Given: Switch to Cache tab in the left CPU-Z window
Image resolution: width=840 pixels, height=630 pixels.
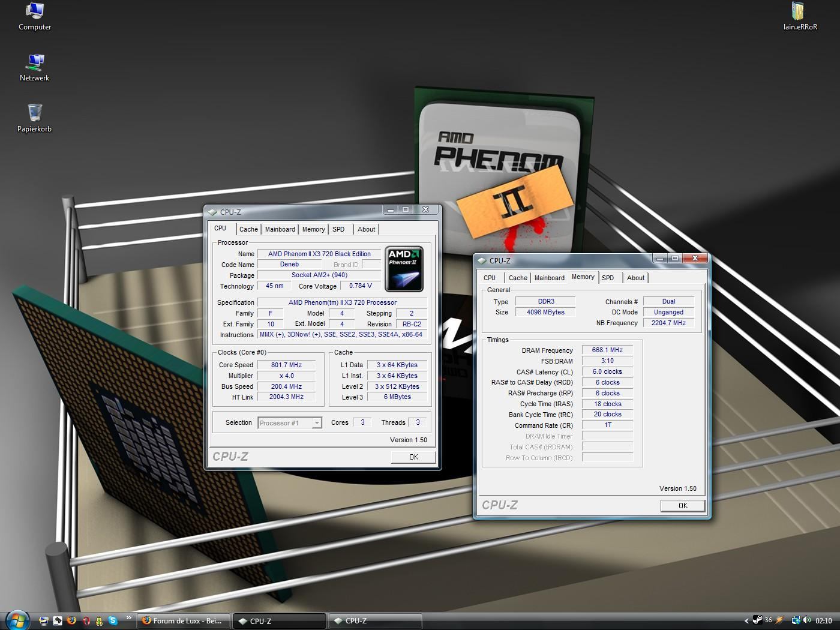Looking at the screenshot, I should (x=248, y=229).
